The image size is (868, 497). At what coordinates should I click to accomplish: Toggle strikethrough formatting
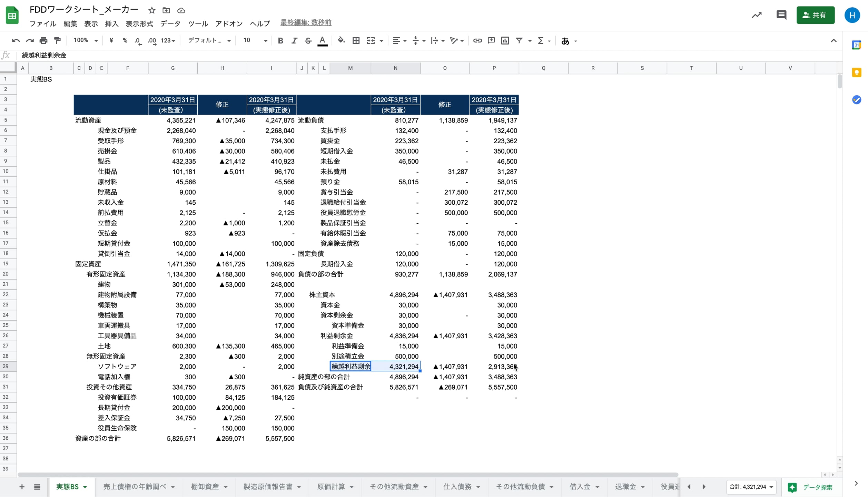(308, 41)
